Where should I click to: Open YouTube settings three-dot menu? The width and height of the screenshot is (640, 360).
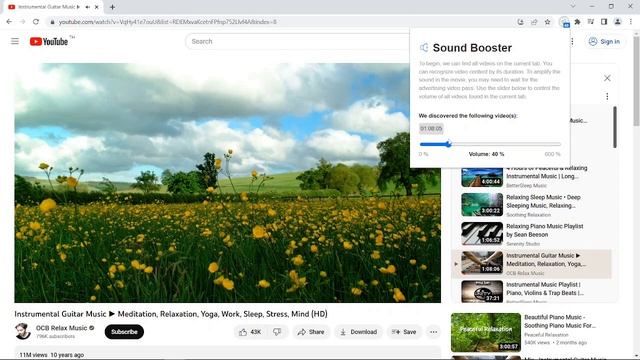click(572, 42)
